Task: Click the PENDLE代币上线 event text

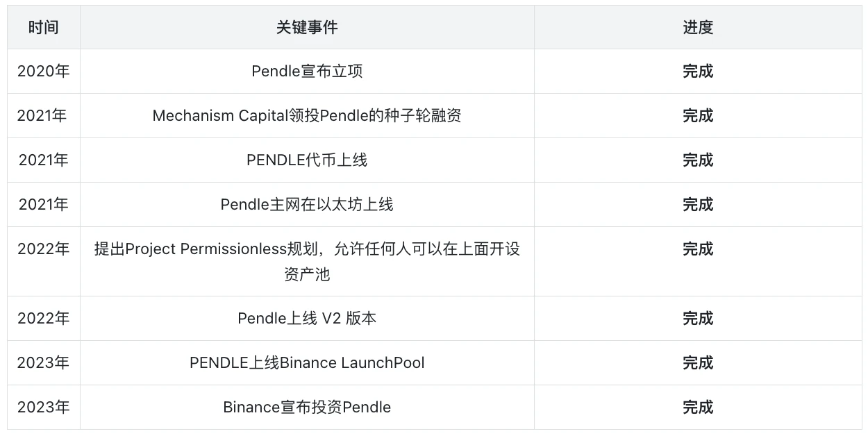Action: (307, 160)
